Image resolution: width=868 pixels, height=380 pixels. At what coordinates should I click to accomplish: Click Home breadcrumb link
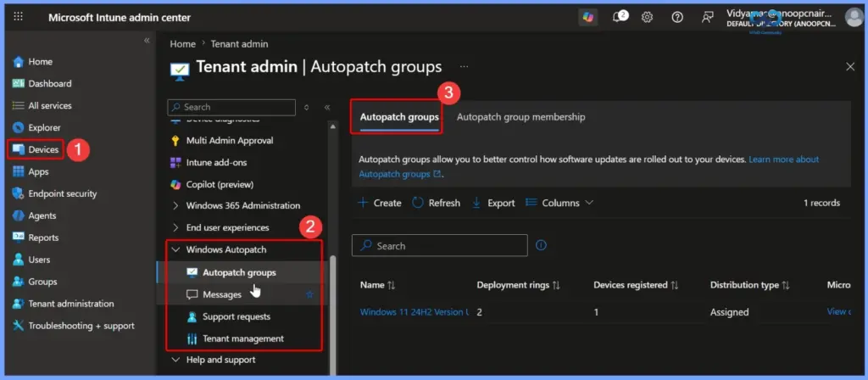(183, 44)
